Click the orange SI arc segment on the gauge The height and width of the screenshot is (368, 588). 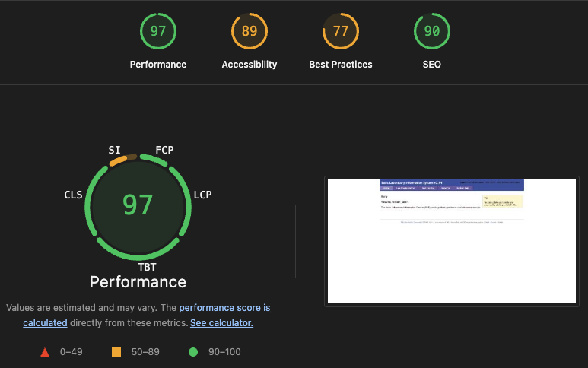click(119, 161)
